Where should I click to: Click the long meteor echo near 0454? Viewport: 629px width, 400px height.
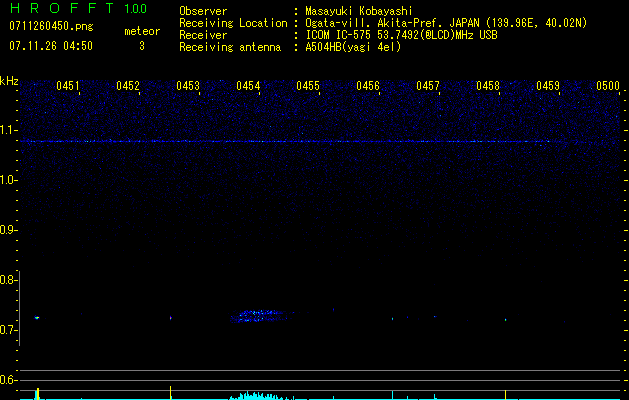(x=259, y=316)
